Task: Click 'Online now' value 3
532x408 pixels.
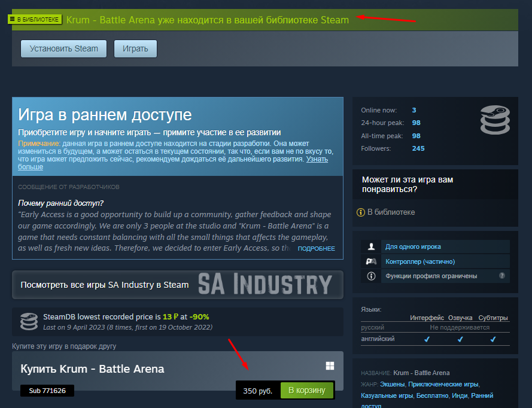Action: [414, 110]
